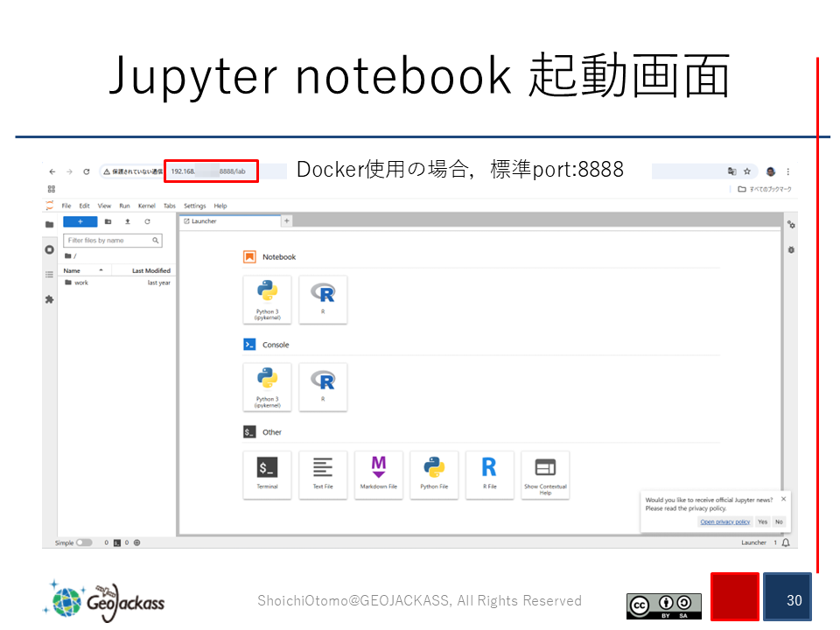Reload the page with the refresh icon
Image resolution: width=840 pixels, height=630 pixels.
[x=87, y=171]
